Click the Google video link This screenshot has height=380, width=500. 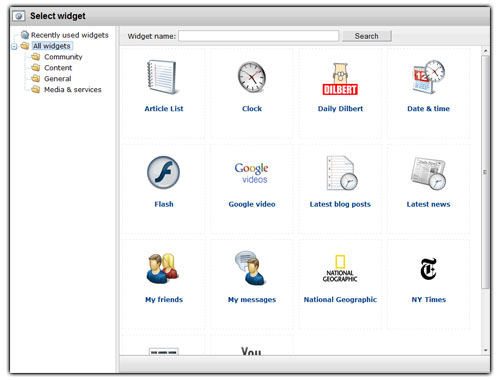point(252,204)
